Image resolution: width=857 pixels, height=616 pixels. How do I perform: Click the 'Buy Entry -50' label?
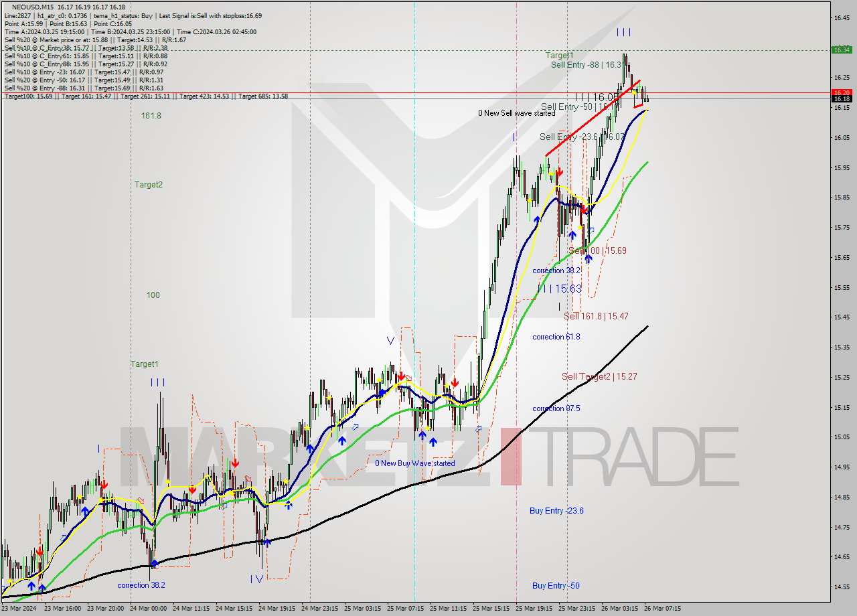tap(556, 586)
